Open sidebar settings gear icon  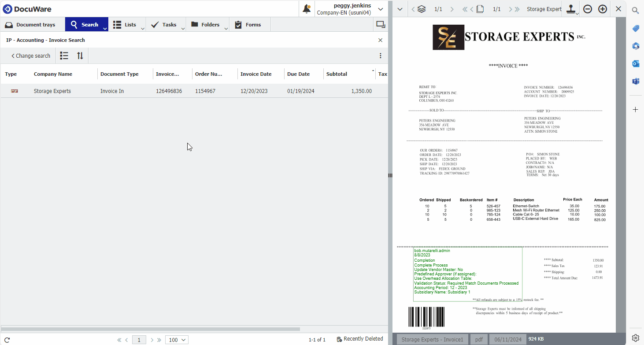(x=636, y=338)
